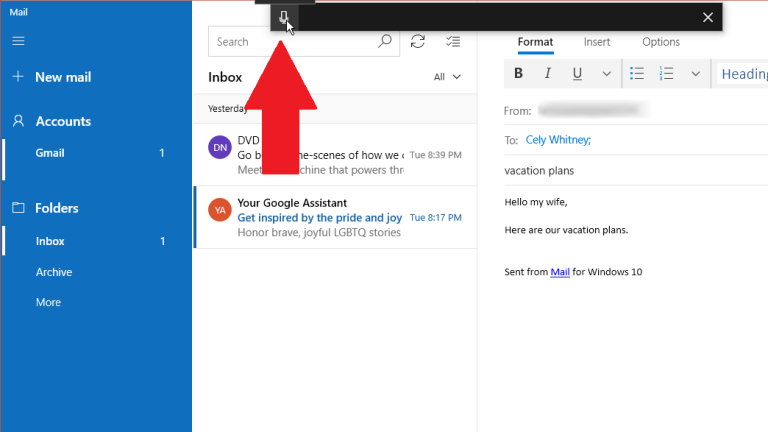
Task: Click the 'Honor brave, joyful LGBTQ stories' preview
Action: click(x=319, y=232)
